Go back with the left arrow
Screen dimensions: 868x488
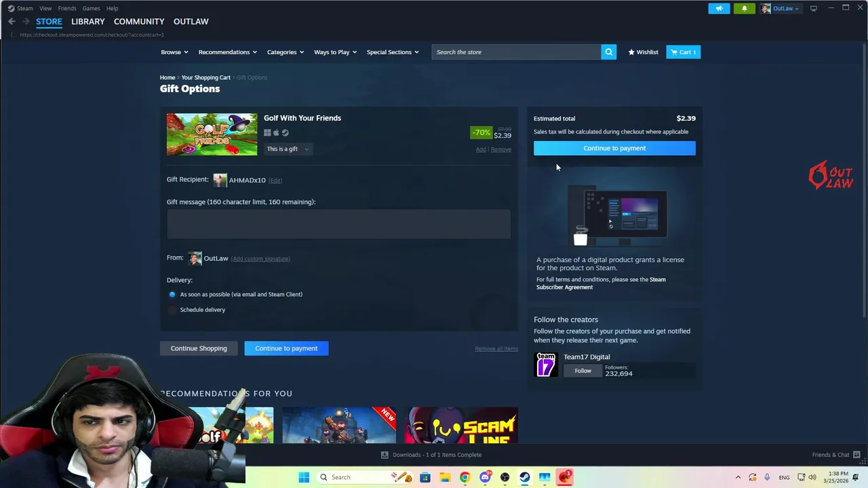[x=12, y=22]
